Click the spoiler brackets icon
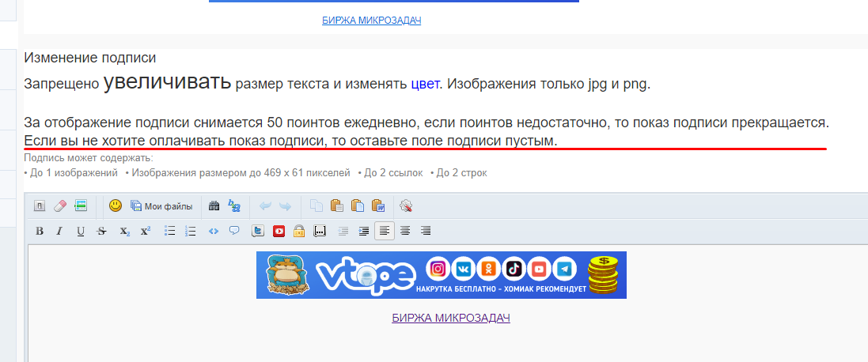 pyautogui.click(x=320, y=231)
